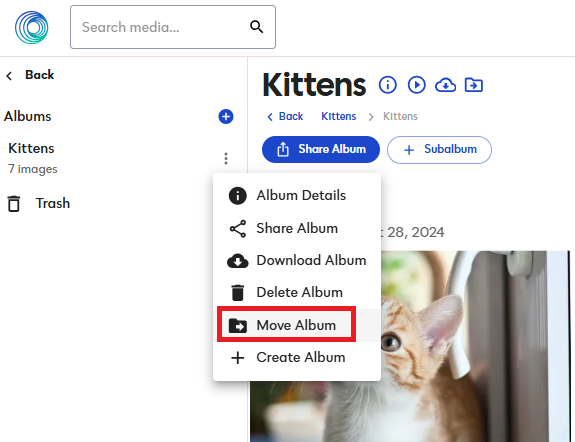The height and width of the screenshot is (442, 575).
Task: Click the Subalbum button
Action: pos(439,150)
